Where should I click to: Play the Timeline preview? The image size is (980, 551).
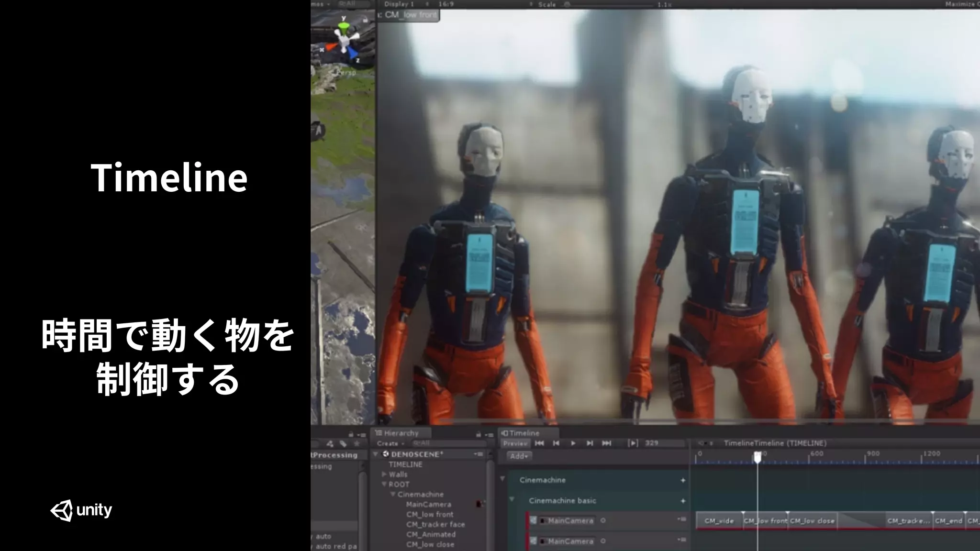point(573,443)
